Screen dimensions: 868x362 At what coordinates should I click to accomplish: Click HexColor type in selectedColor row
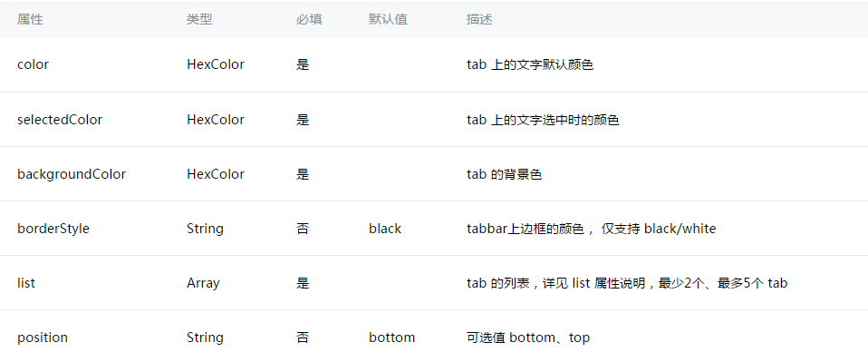point(216,120)
